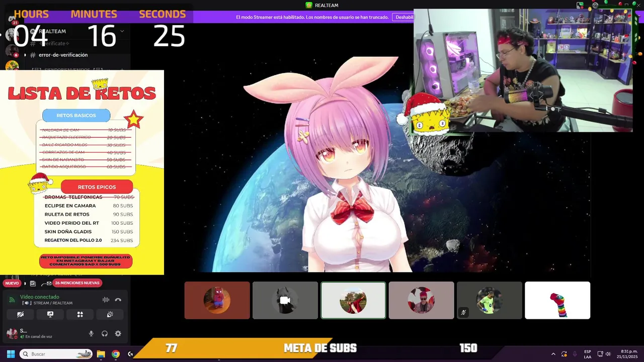Click the muted mic badge on footballer tile

coord(463,312)
